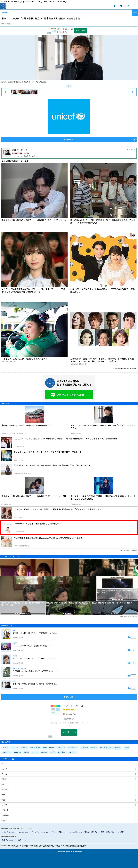The width and height of the screenshot is (138, 868).
Task: Click the Twitter bird icon in header
Action: coord(121,6)
